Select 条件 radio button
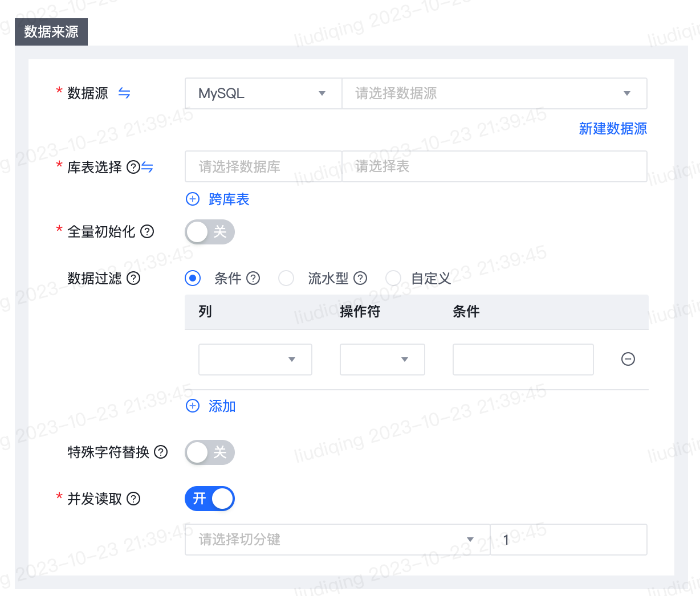700x596 pixels. (x=193, y=278)
